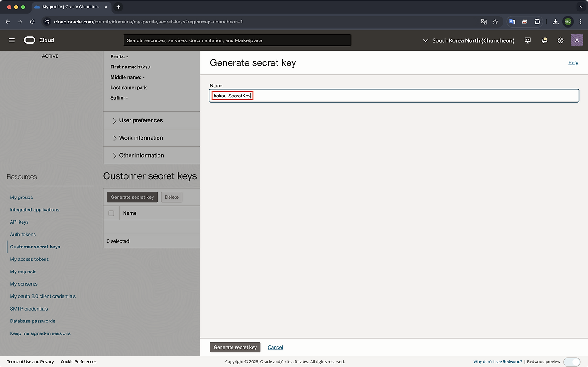Check the select-all checkbox beside Name column
Screen dimensions: 588x367
(x=111, y=213)
